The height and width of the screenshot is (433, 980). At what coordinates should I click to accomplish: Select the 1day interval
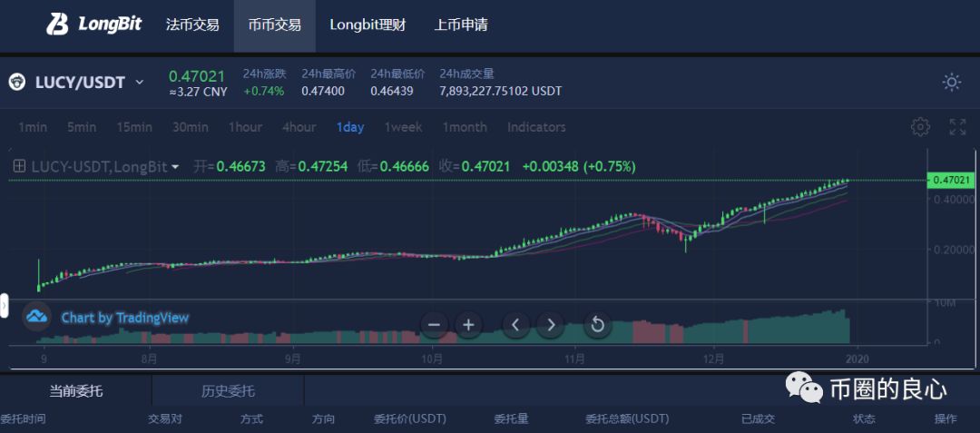(350, 127)
